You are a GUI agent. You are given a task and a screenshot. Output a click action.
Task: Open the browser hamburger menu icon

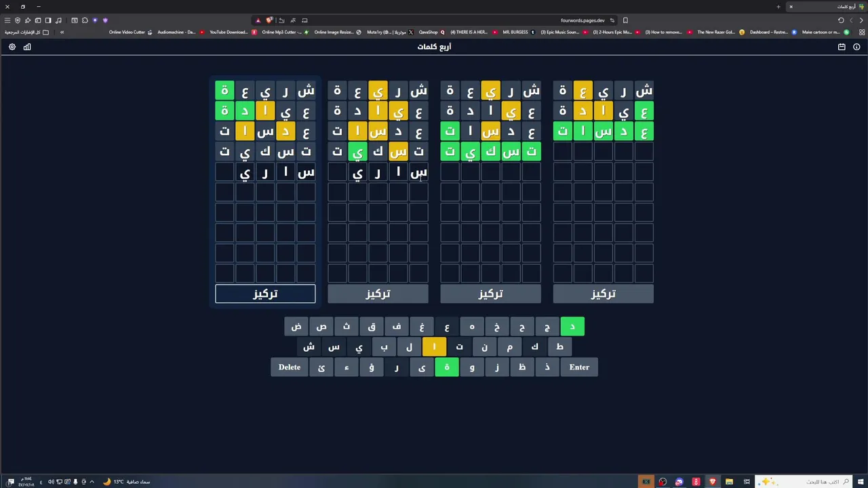pos(7,20)
